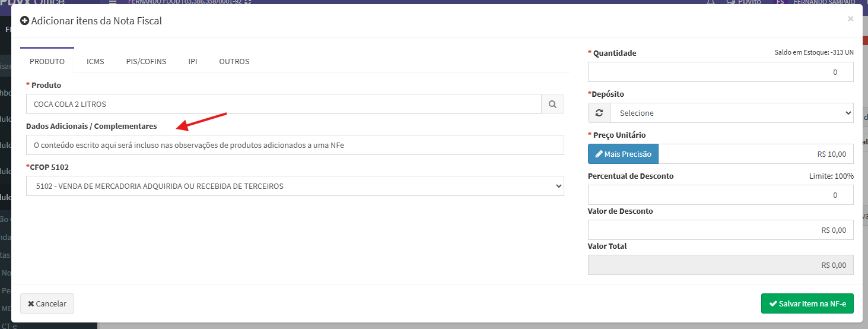Viewport: 868px width, 329px height.
Task: Click Salvar item na NF-e button
Action: click(x=807, y=303)
